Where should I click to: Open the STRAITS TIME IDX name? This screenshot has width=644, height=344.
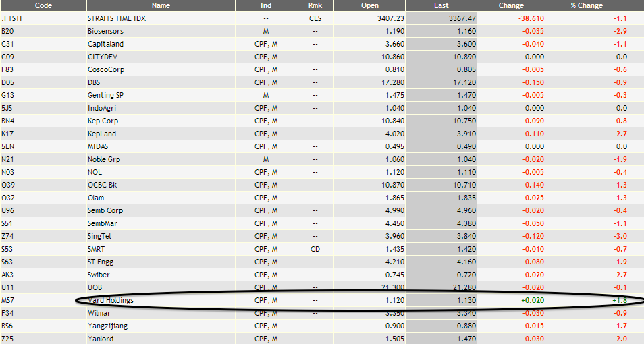117,18
